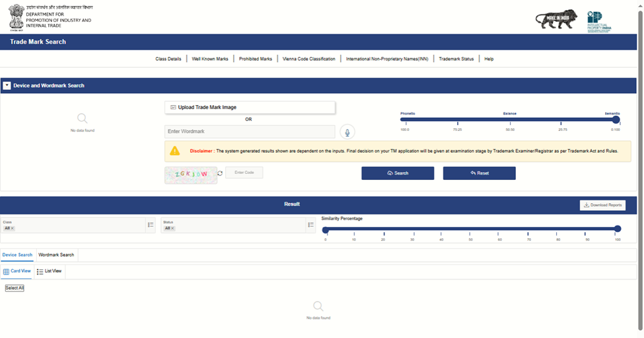
Task: Click the Trade Mark Search heading
Action: (x=38, y=42)
